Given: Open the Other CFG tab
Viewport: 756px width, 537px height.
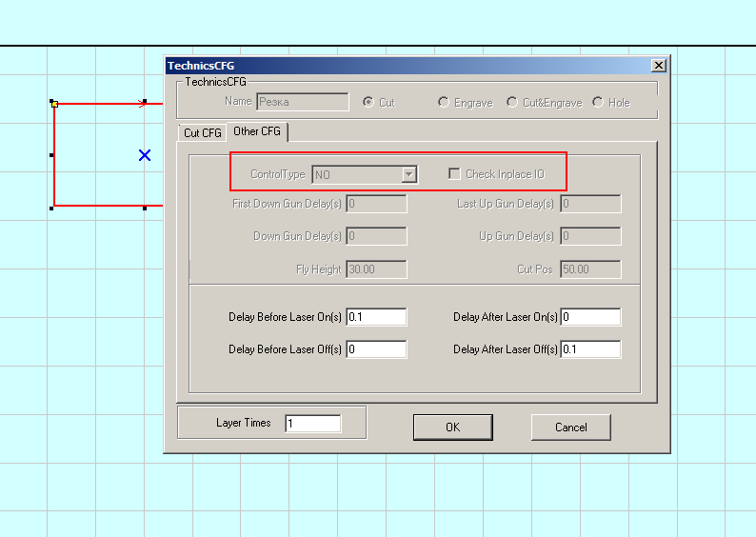Looking at the screenshot, I should pyautogui.click(x=257, y=131).
